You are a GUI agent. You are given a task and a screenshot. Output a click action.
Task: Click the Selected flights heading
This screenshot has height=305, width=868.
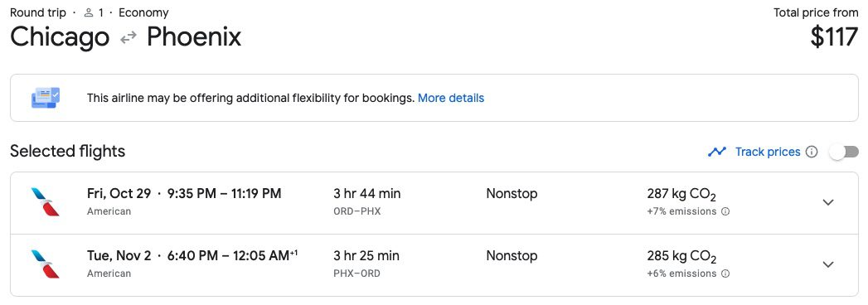pos(67,151)
